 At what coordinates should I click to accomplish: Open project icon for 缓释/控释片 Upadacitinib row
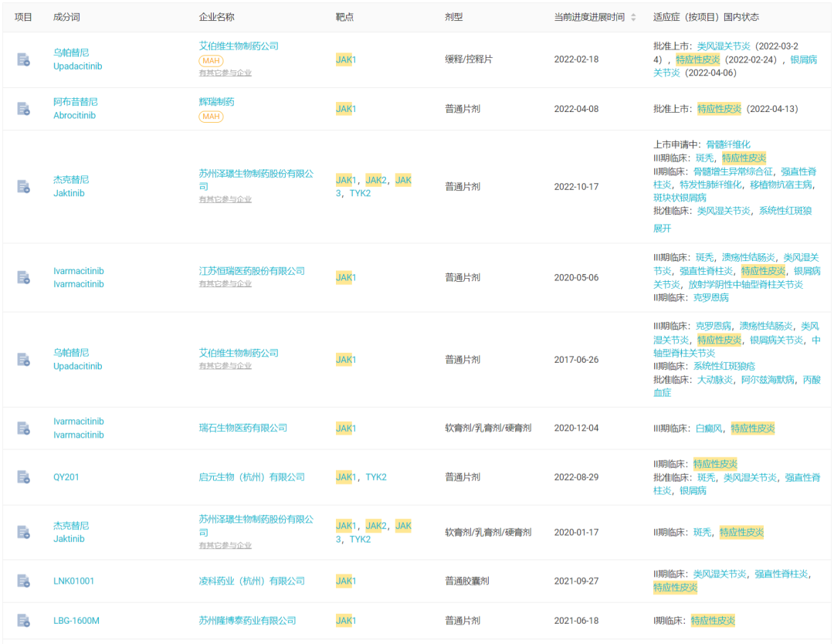coord(23,59)
